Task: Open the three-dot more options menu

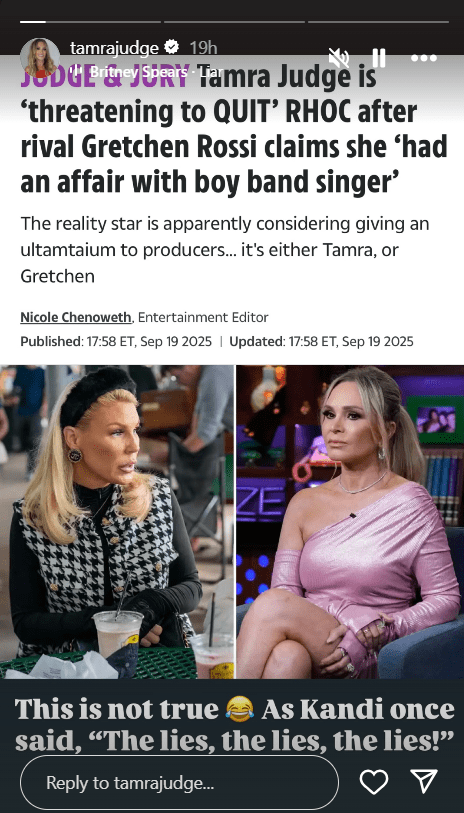Action: pos(424,58)
